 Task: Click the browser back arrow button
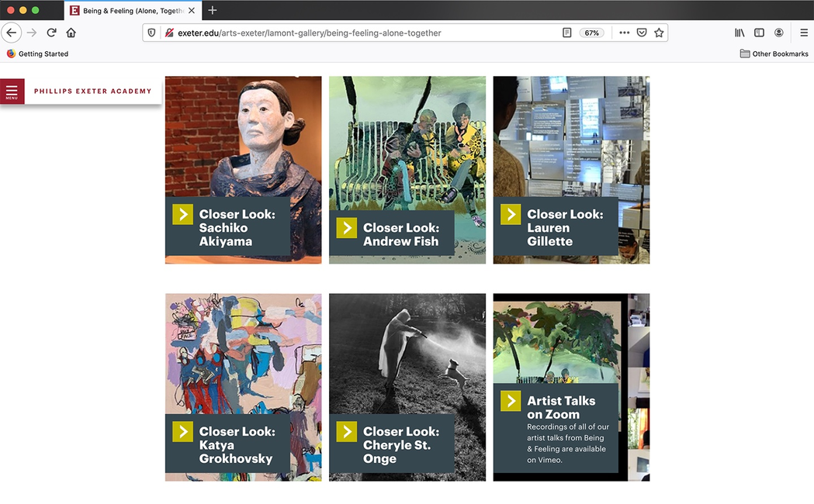pyautogui.click(x=12, y=33)
